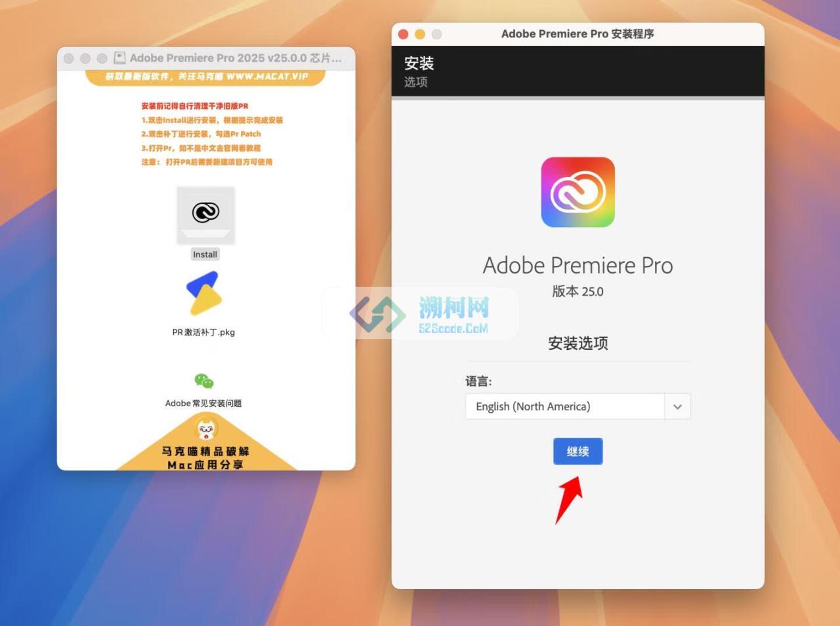Click the 安装 header title in installer

419,63
